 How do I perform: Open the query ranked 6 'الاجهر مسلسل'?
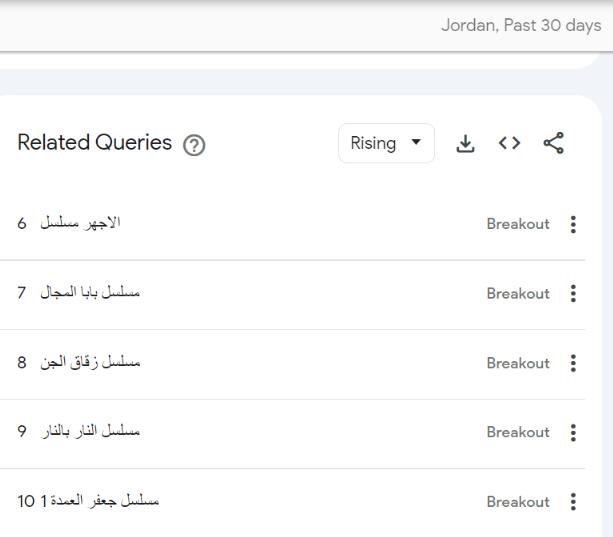[80, 223]
